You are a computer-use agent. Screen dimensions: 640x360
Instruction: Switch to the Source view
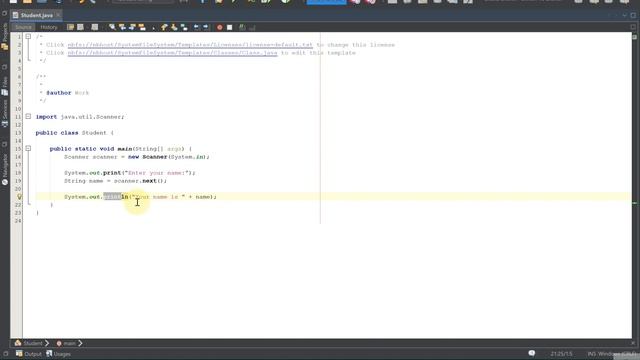(x=23, y=27)
